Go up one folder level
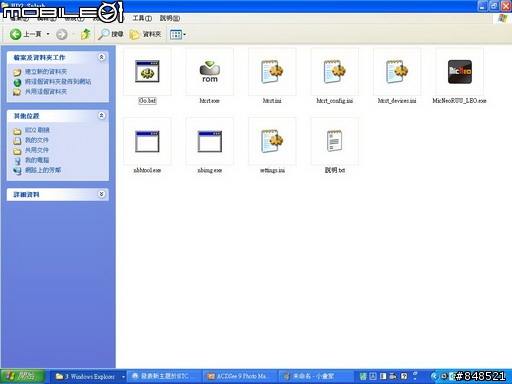The height and width of the screenshot is (384, 512). click(x=86, y=34)
